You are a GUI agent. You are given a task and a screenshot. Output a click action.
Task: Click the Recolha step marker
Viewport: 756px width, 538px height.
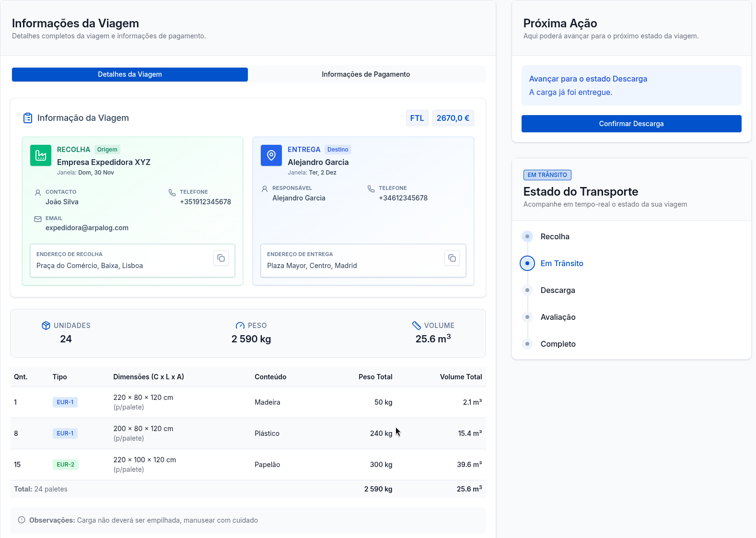pyautogui.click(x=527, y=236)
